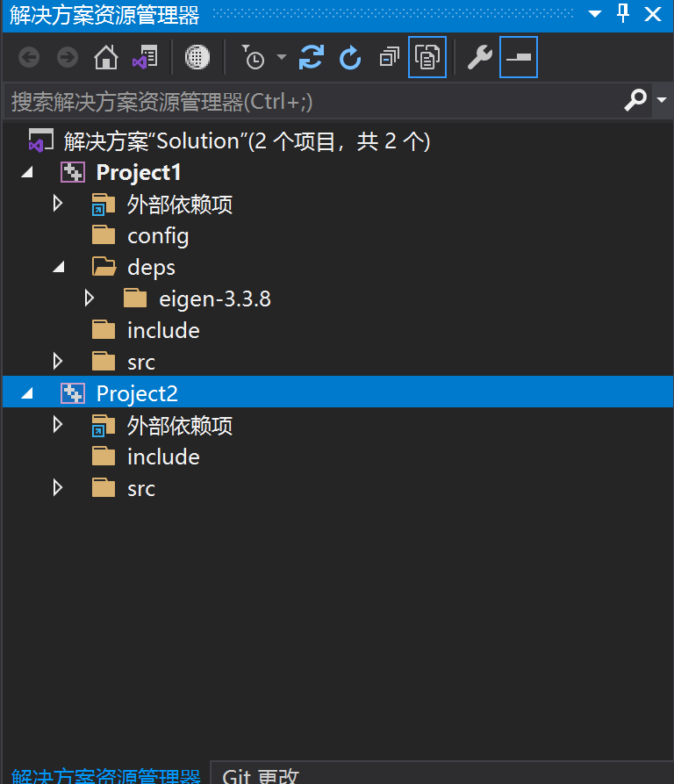This screenshot has height=784, width=674.
Task: Collapse the deps folder
Action: [59, 267]
